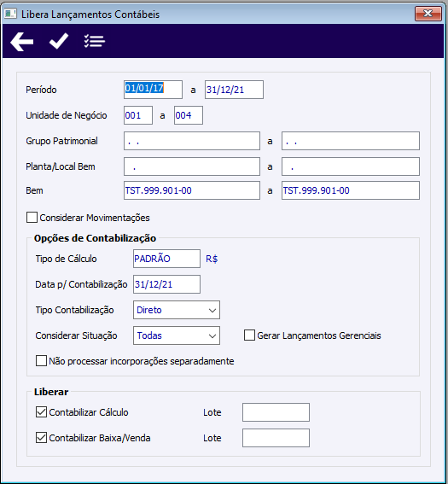Open the checklist icon in toolbar
Screen dimensions: 448x484
95,41
